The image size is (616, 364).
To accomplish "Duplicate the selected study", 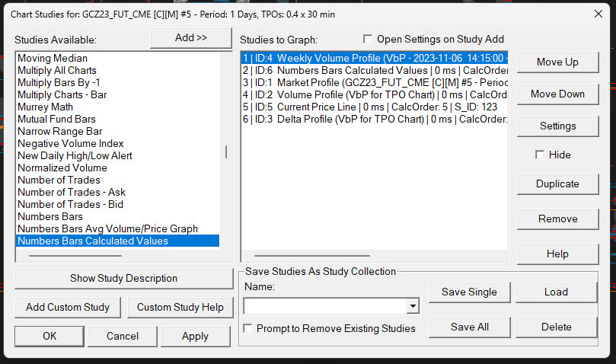I will tap(557, 184).
